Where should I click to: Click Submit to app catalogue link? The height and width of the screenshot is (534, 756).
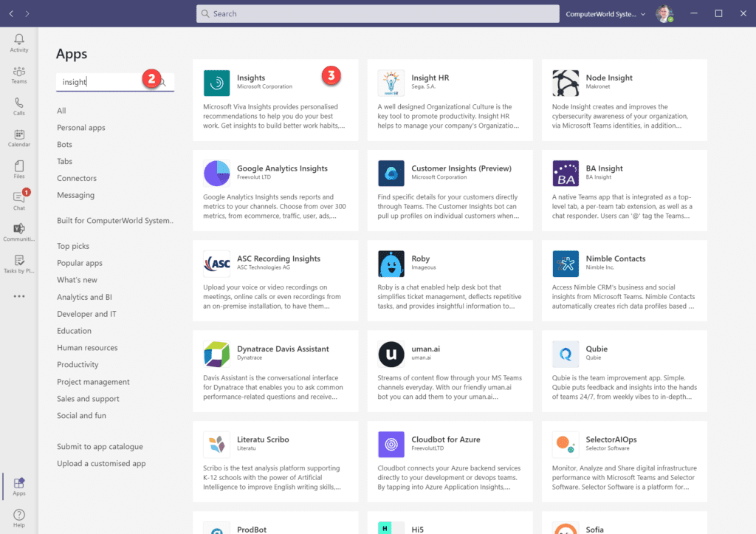tap(100, 446)
